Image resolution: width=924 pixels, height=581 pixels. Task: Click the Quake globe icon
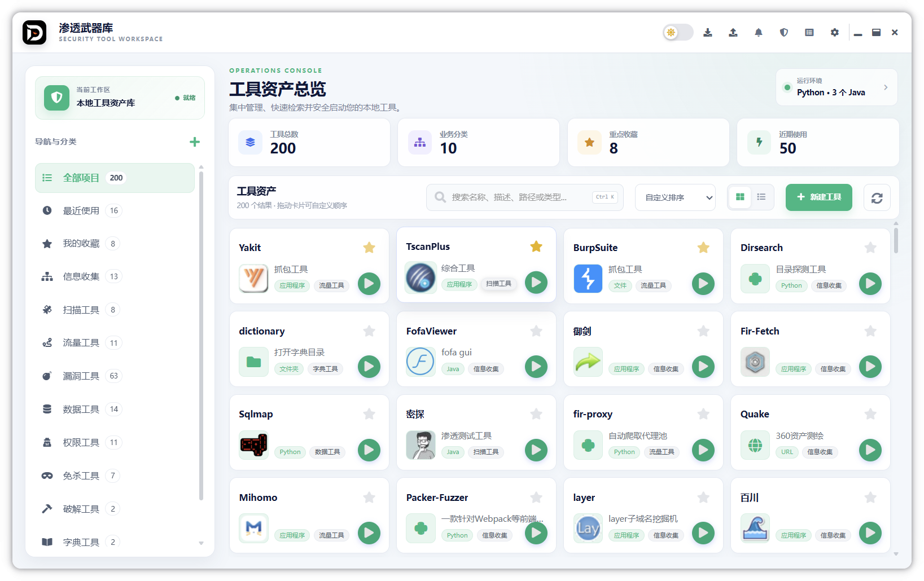755,444
